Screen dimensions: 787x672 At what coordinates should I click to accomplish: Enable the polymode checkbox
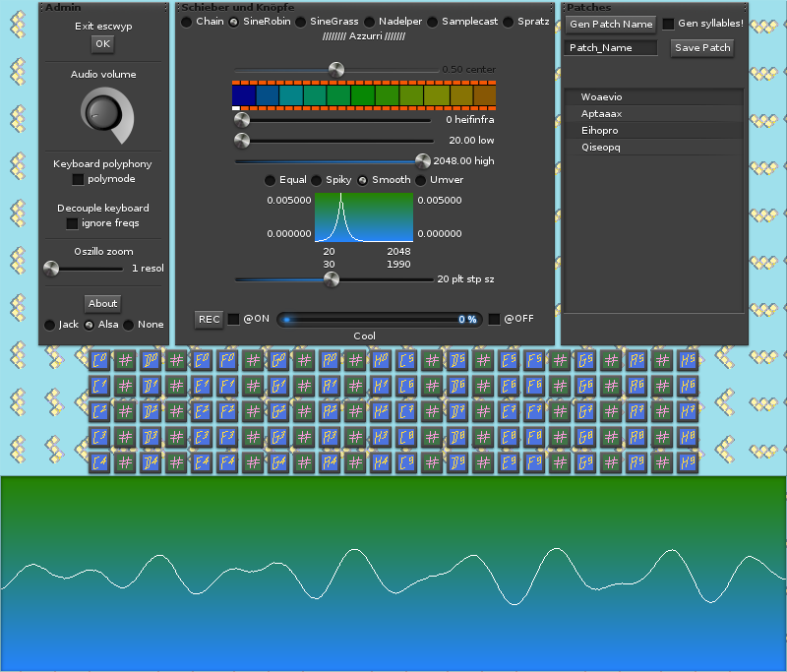point(79,179)
